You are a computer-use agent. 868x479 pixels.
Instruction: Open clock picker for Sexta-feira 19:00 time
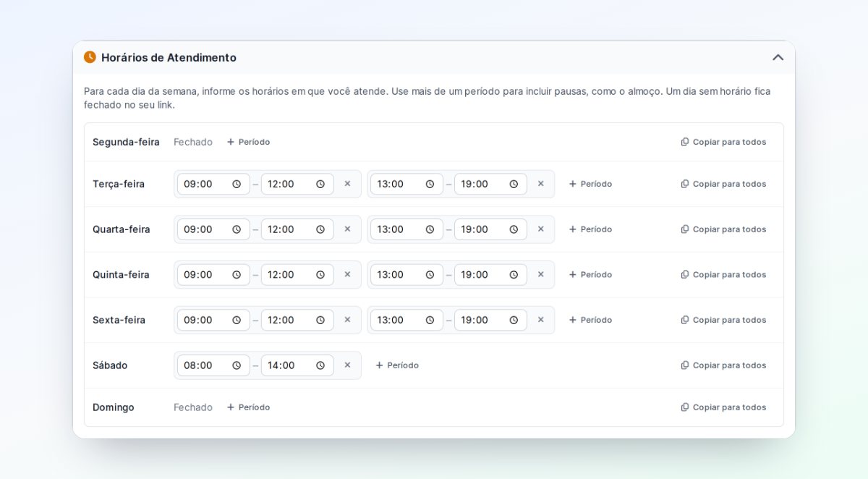[514, 320]
